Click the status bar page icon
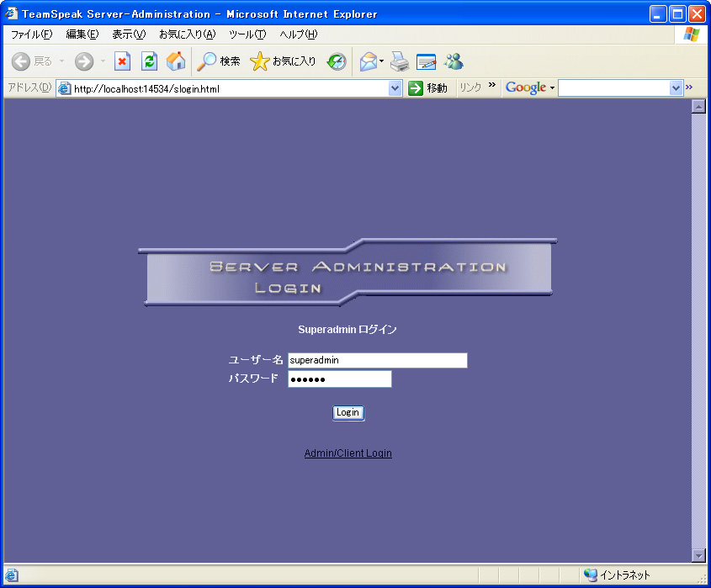Screen dimensions: 711x588 [x=11, y=575]
